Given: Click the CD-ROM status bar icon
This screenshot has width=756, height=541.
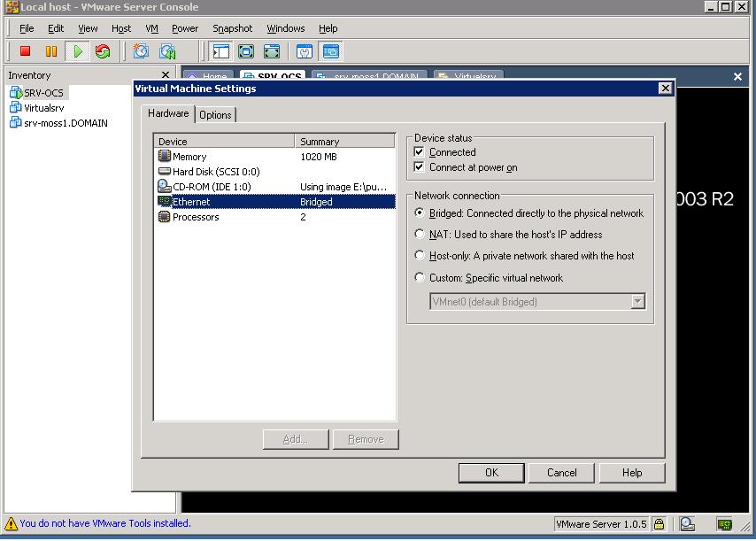Looking at the screenshot, I should click(687, 524).
